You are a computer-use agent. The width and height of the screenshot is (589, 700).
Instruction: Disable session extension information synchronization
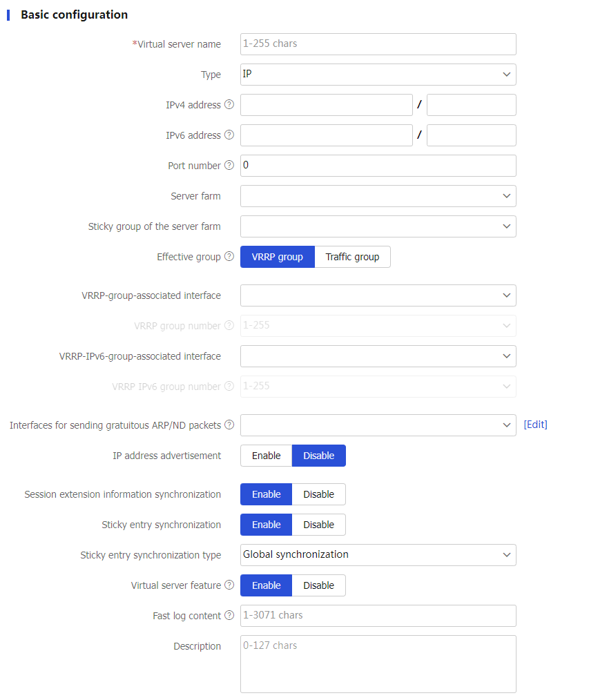[318, 494]
